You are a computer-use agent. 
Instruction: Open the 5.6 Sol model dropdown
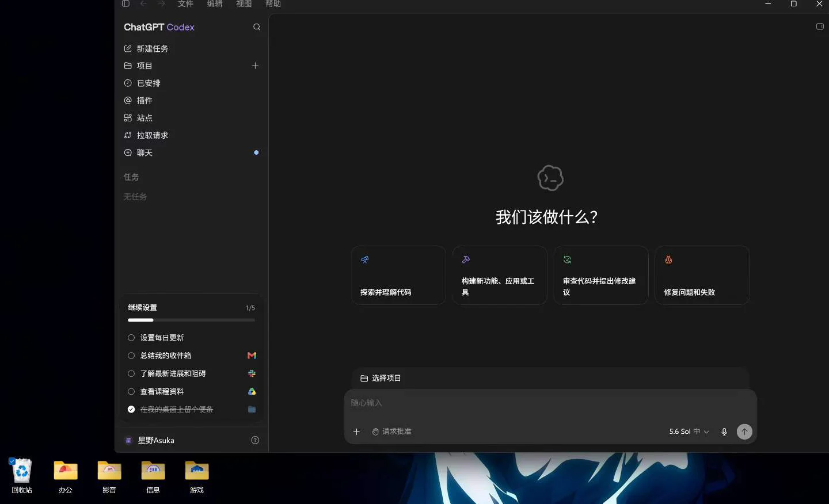click(689, 432)
